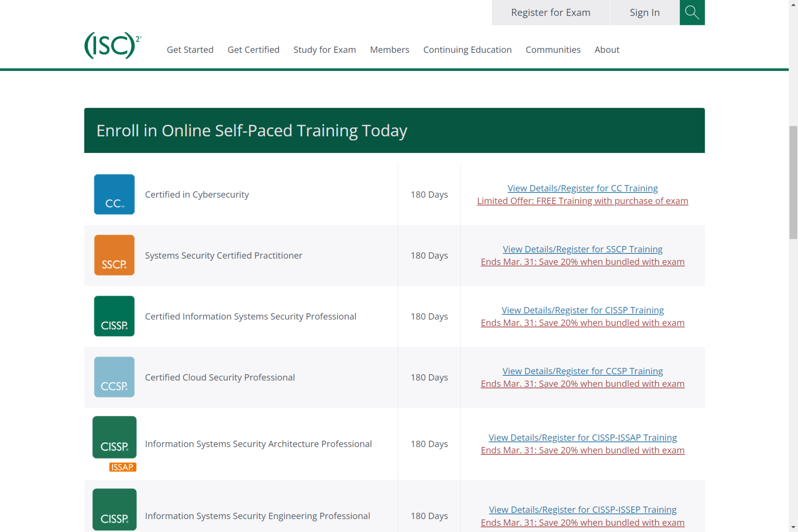Open the Get Started menu

click(190, 49)
